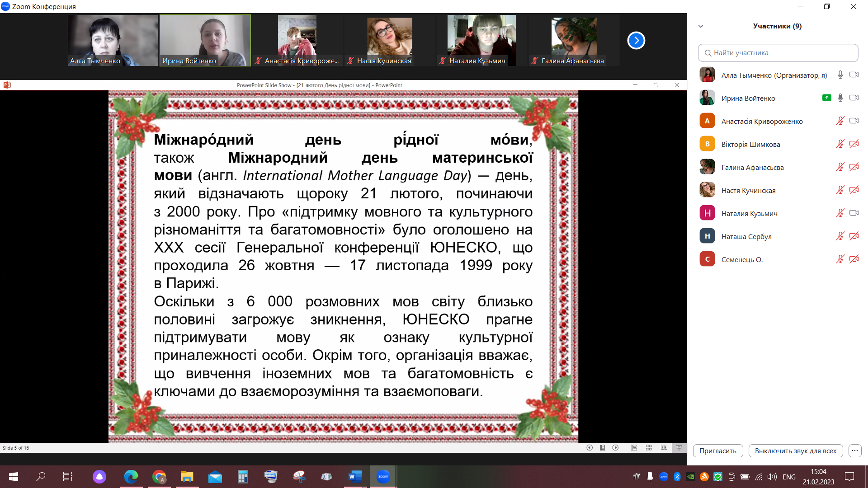Switch to Reading View icon

(x=664, y=448)
